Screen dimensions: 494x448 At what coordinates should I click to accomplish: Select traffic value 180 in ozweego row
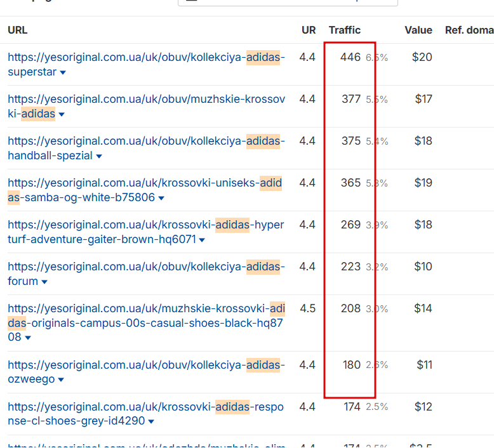352,365
